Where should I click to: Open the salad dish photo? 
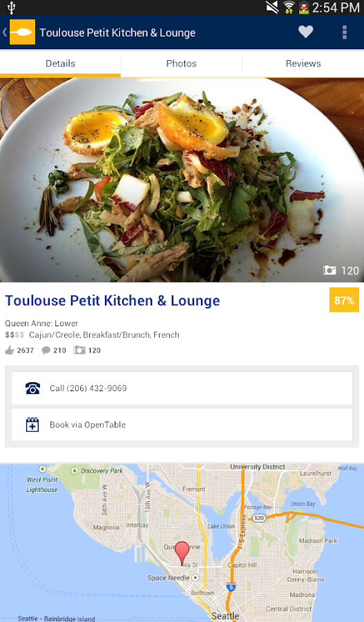(182, 180)
